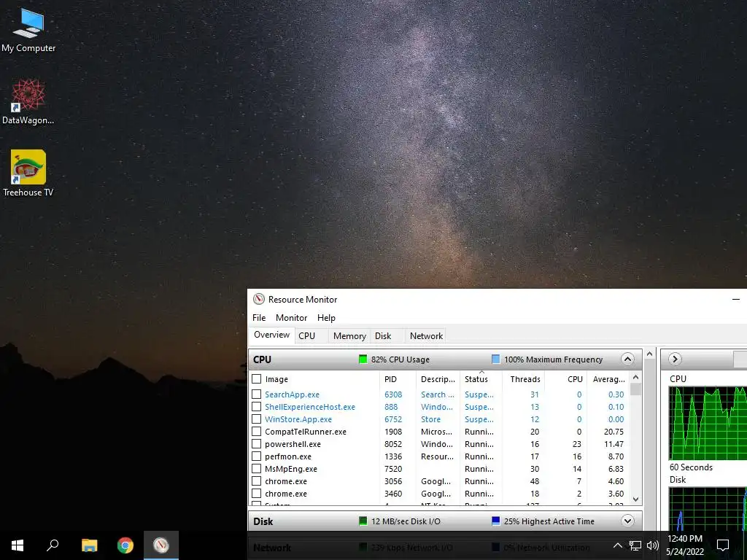Collapse the graphs pane arrow

(675, 359)
